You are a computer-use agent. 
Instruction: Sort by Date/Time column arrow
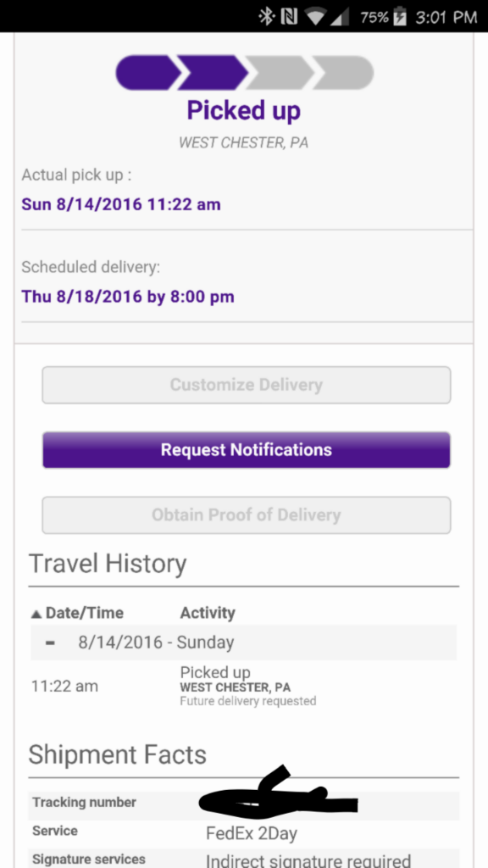(36, 614)
